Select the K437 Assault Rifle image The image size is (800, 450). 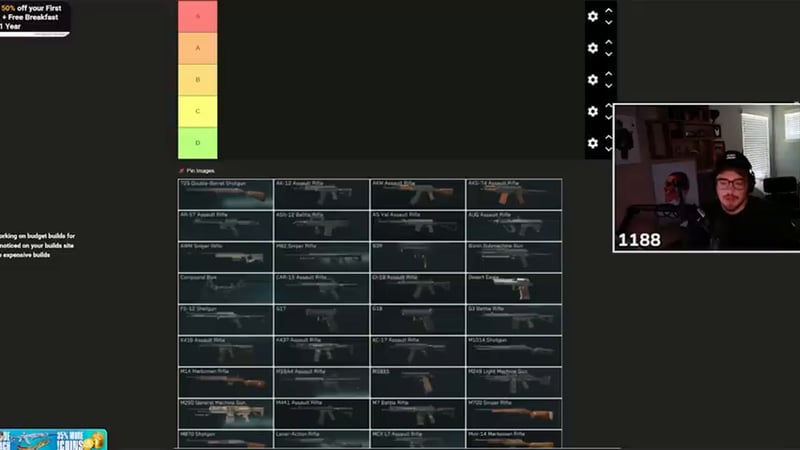[x=321, y=351]
